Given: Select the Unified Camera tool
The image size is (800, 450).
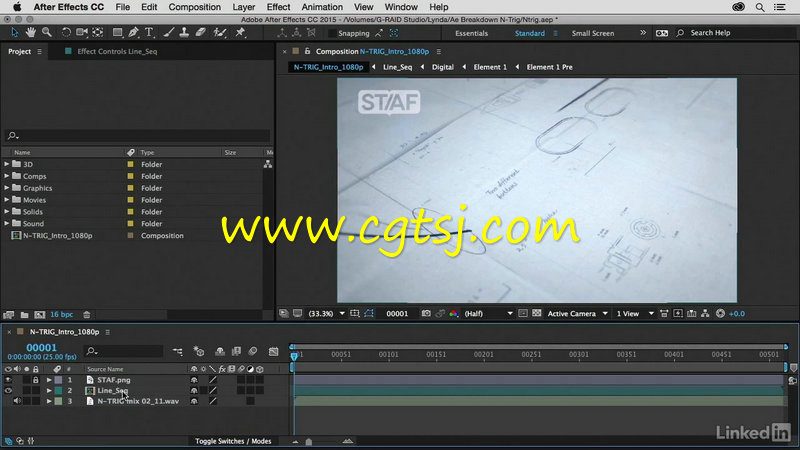Looking at the screenshot, I should click(x=82, y=33).
